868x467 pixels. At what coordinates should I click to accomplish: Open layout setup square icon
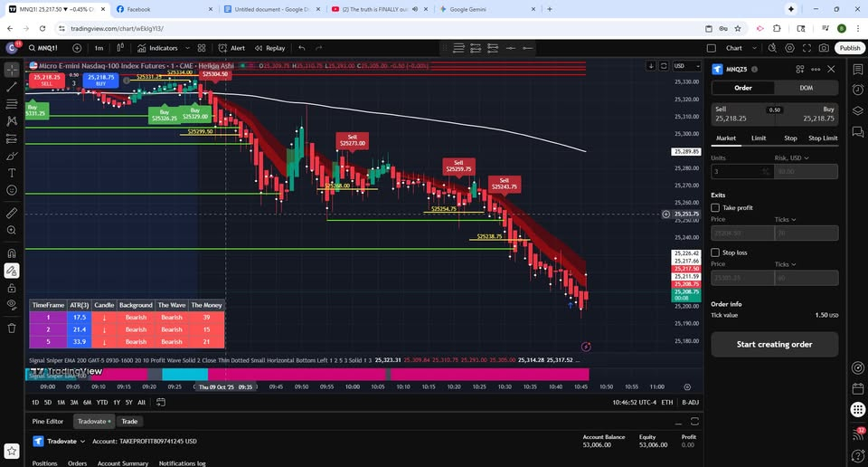pyautogui.click(x=712, y=48)
